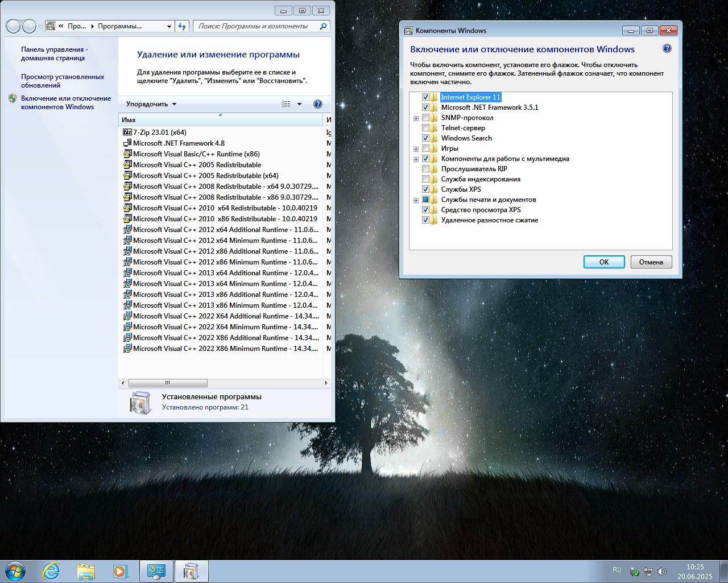Click the horizontal scrollbar thumb in program list
Image resolution: width=728 pixels, height=583 pixels.
point(168,383)
